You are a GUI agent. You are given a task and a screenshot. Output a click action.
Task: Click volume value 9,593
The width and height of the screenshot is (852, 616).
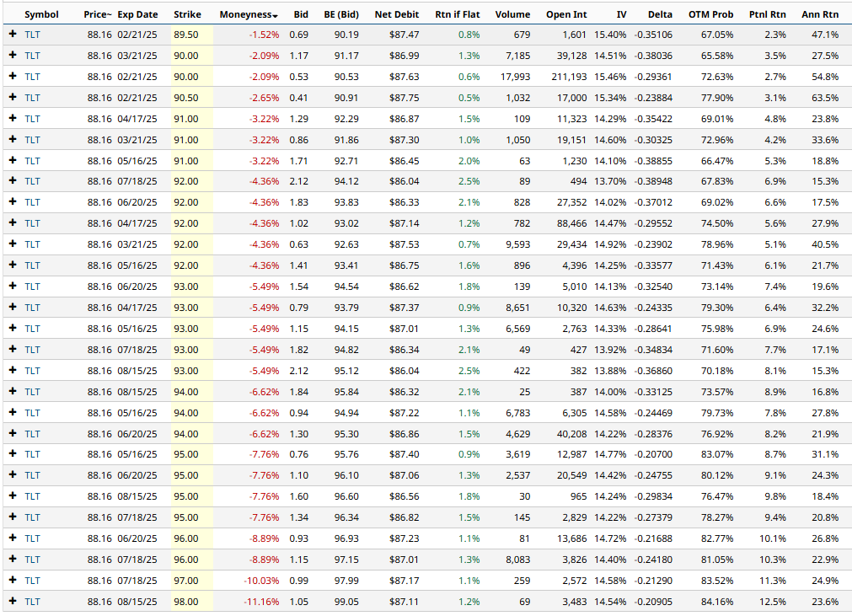pyautogui.click(x=517, y=244)
